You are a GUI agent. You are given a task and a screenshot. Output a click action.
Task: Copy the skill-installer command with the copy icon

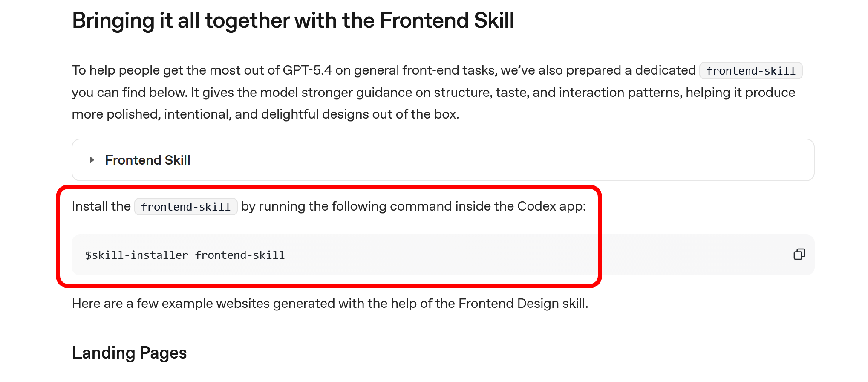pos(799,255)
